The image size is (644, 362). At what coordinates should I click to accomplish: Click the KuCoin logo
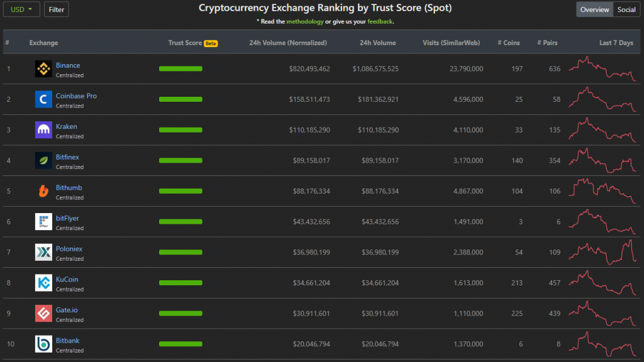click(x=42, y=283)
